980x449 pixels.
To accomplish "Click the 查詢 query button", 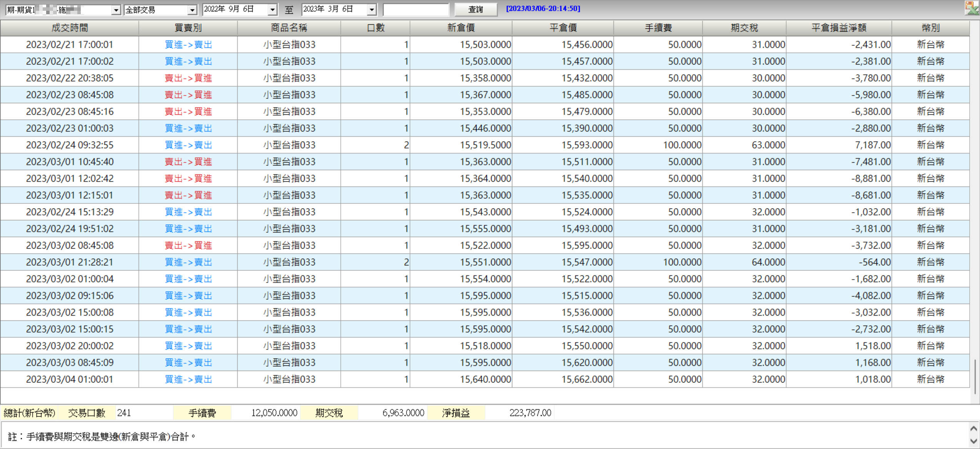I will (476, 9).
